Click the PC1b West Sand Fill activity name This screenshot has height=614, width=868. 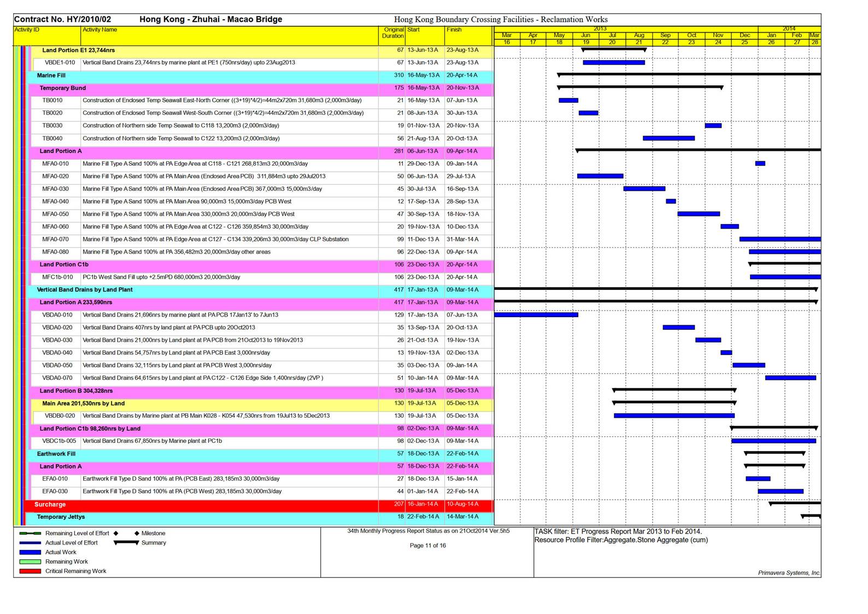pyautogui.click(x=161, y=277)
